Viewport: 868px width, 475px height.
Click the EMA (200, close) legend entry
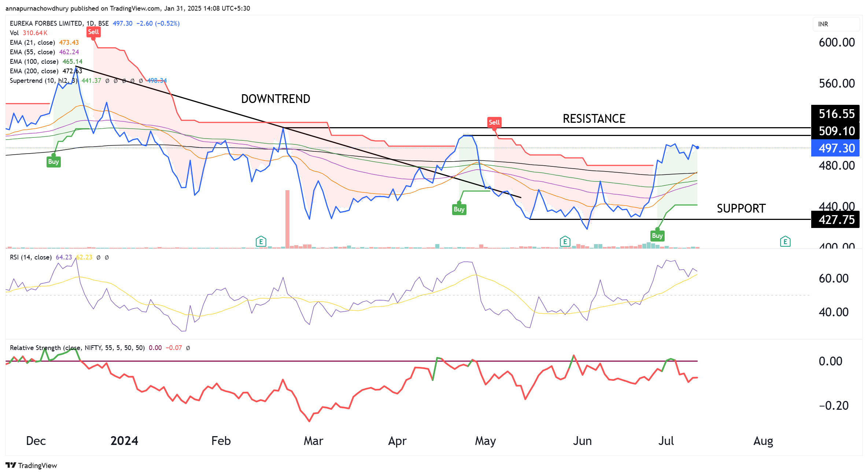click(34, 71)
